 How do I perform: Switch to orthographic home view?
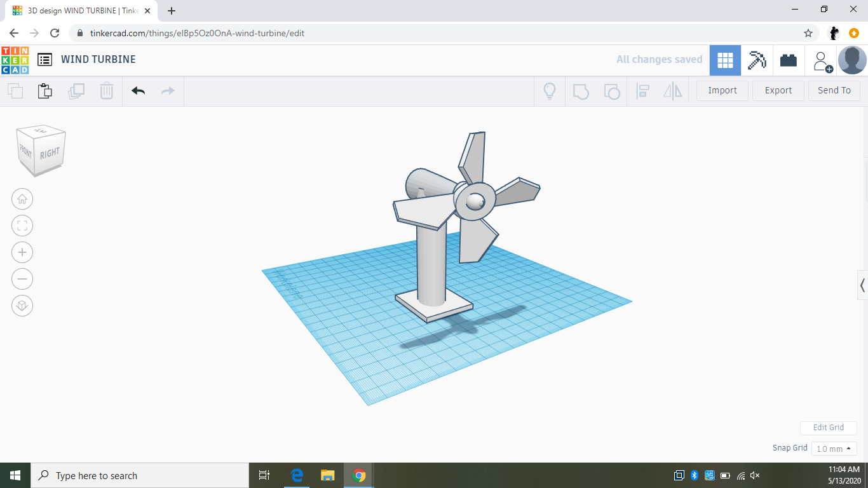point(22,199)
